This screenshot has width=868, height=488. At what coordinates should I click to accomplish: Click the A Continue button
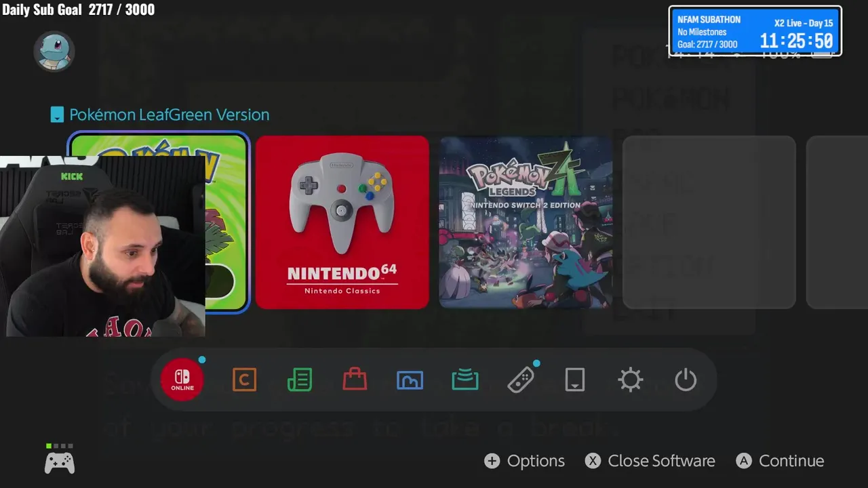point(780,461)
